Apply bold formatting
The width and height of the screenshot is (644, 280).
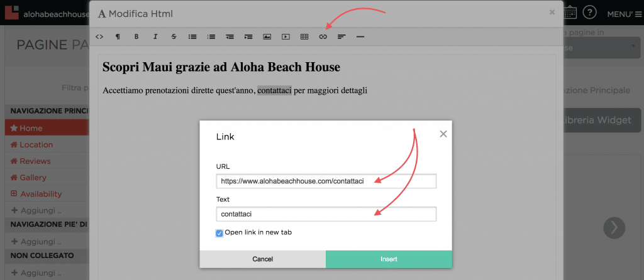click(136, 37)
